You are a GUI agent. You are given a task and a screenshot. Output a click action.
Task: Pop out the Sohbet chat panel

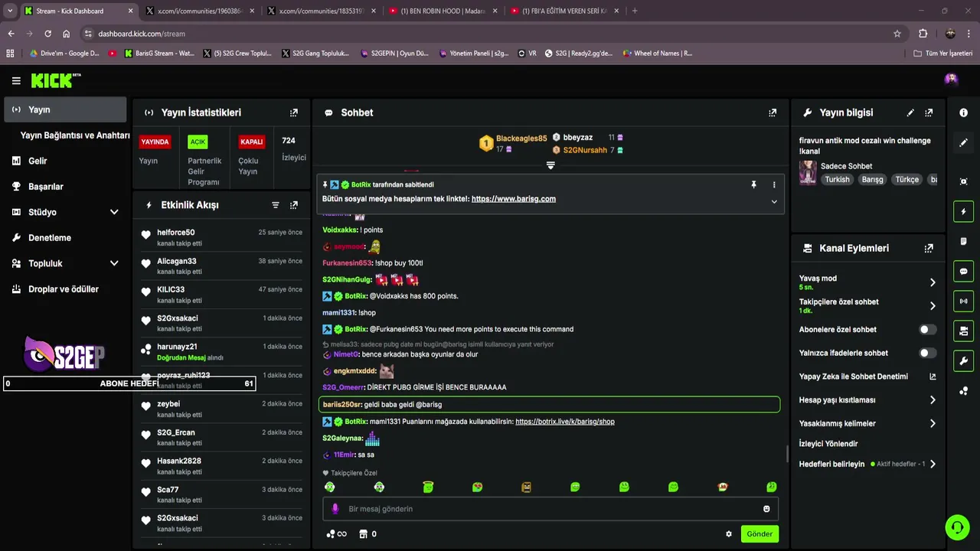point(773,112)
